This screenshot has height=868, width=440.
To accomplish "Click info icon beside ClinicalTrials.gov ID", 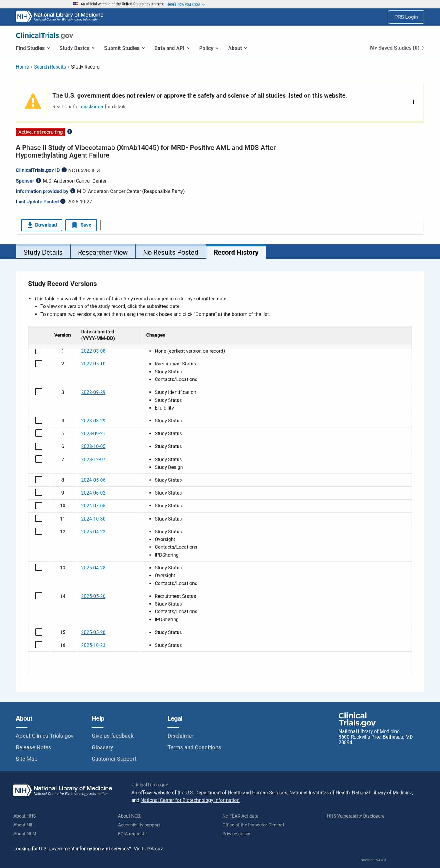I will click(x=64, y=170).
